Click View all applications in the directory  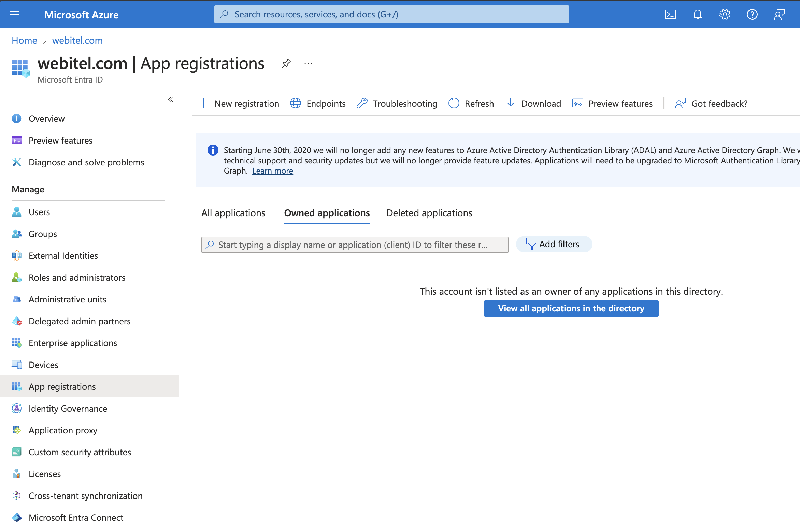pos(571,308)
